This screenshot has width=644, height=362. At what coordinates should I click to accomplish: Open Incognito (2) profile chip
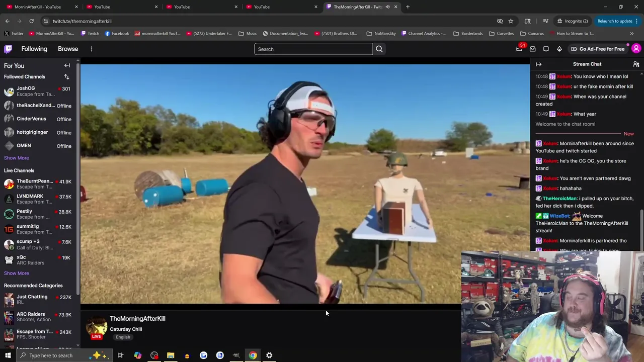tap(573, 21)
